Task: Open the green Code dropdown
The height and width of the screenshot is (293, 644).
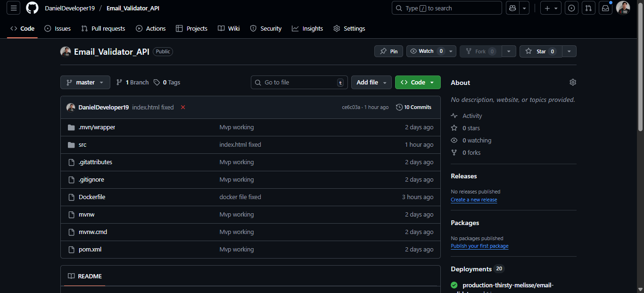Action: coord(418,82)
